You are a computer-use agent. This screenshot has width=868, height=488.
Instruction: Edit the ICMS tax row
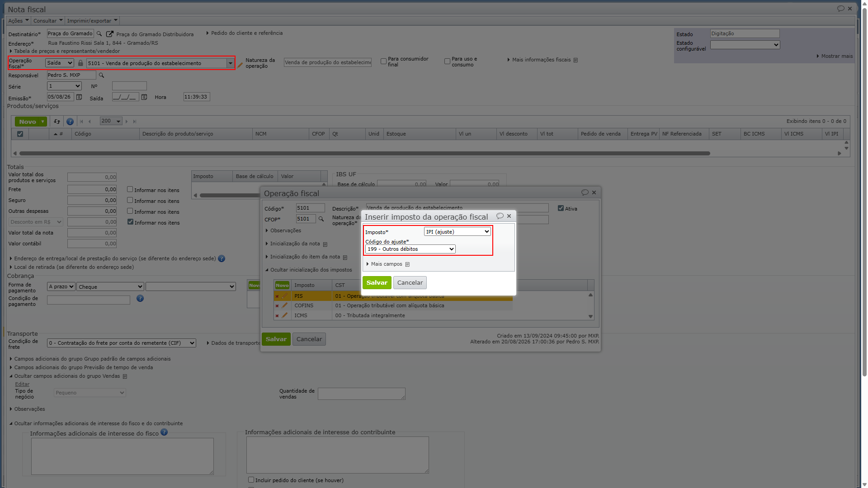click(x=284, y=315)
